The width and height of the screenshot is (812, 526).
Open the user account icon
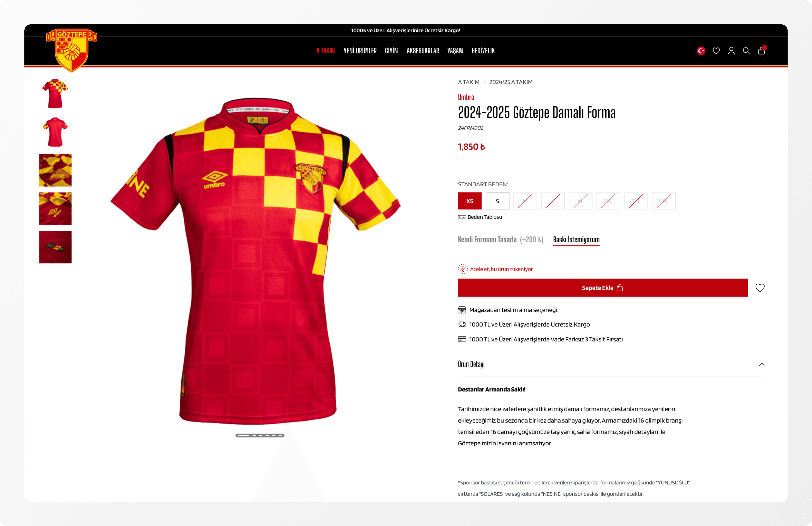pyautogui.click(x=731, y=51)
